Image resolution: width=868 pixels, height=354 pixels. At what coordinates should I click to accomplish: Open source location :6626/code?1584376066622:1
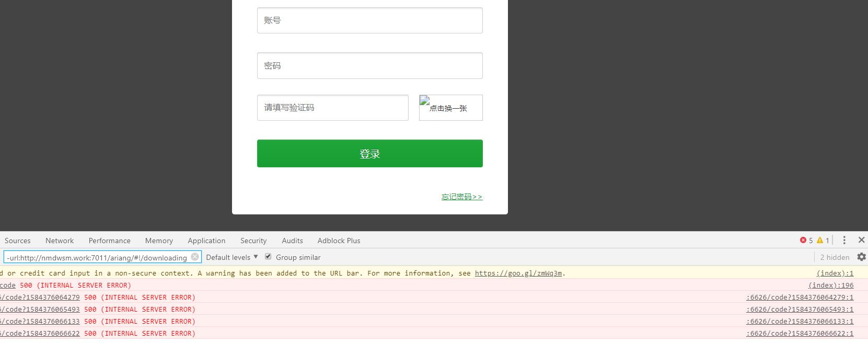(x=800, y=333)
